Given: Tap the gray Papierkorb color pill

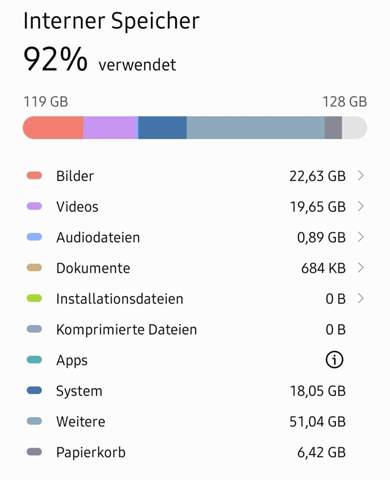Looking at the screenshot, I should click(34, 452).
